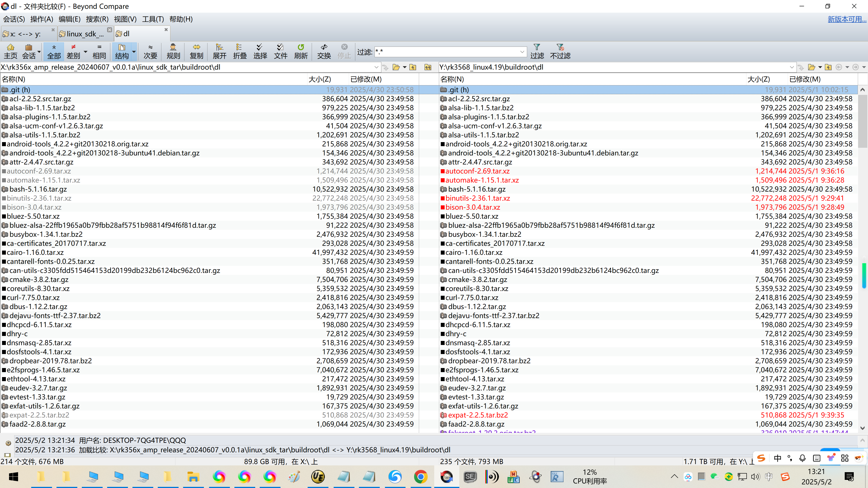Open Chrome from the Windows taskbar

[420, 476]
